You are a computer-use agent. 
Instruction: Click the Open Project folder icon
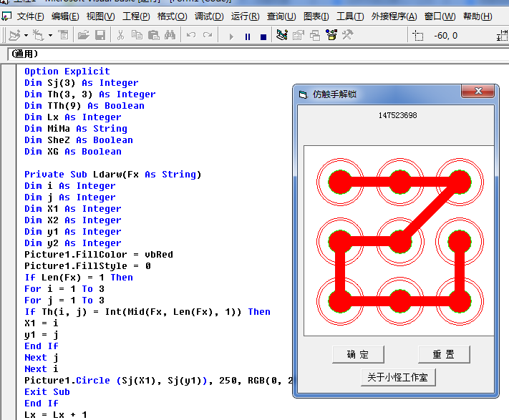(x=83, y=35)
